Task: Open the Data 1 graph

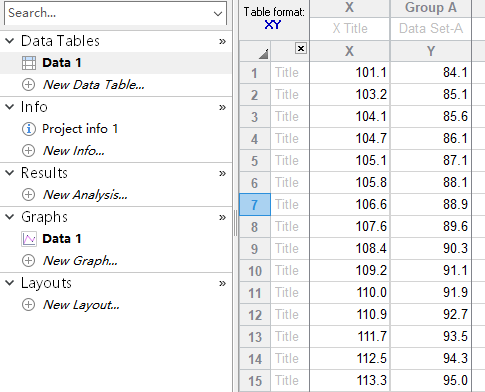Action: point(62,239)
